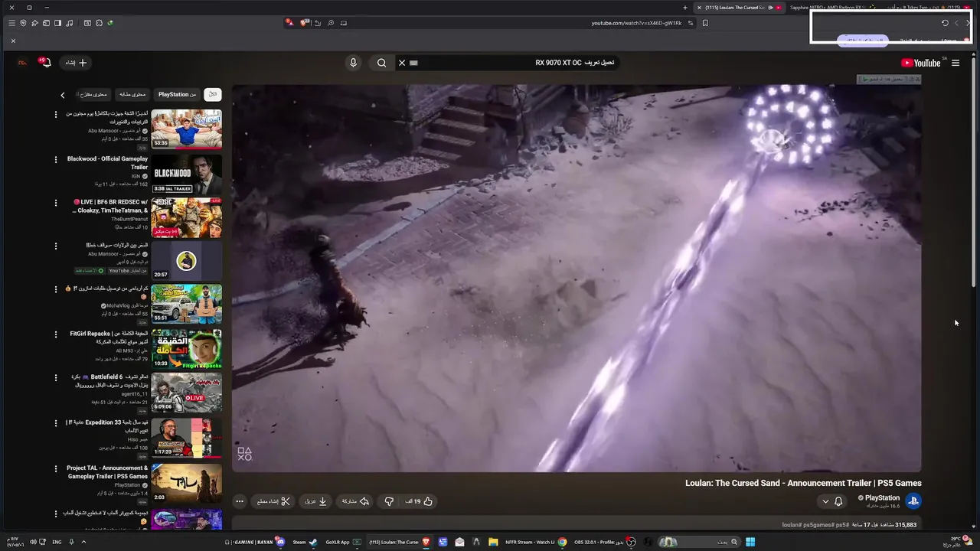The width and height of the screenshot is (980, 551).
Task: Click the bookmark icon in the address bar
Action: [x=705, y=23]
